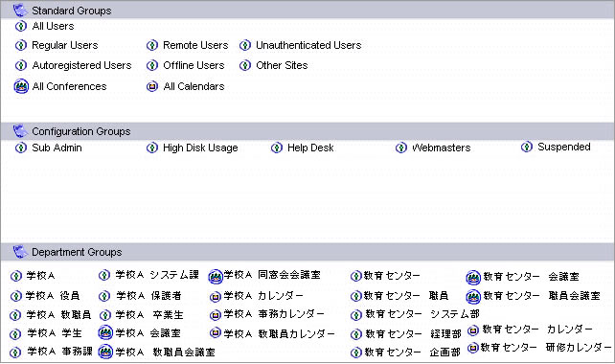
Task: Open the Autoregistered Users group
Action: (81, 65)
